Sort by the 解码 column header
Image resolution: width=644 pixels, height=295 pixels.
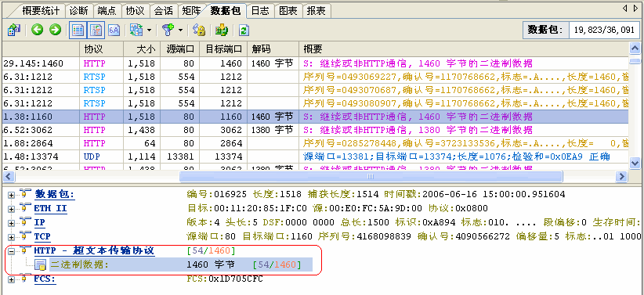(273, 49)
